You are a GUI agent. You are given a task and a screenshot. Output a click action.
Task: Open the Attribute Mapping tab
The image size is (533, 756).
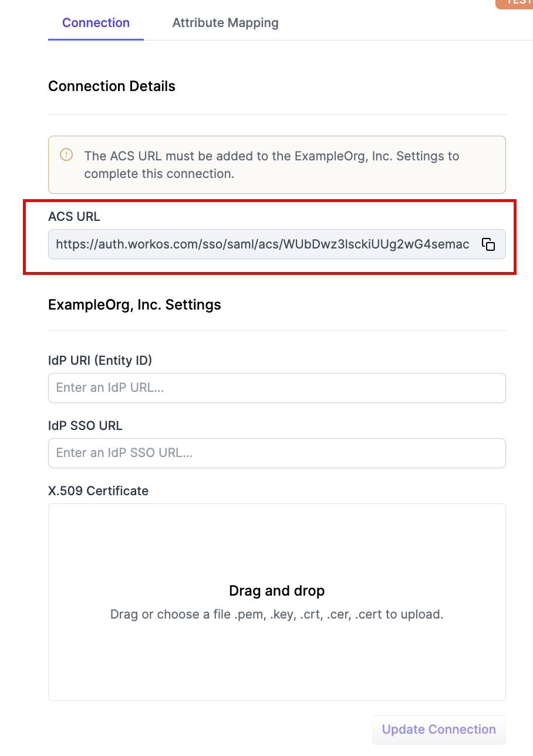[225, 23]
